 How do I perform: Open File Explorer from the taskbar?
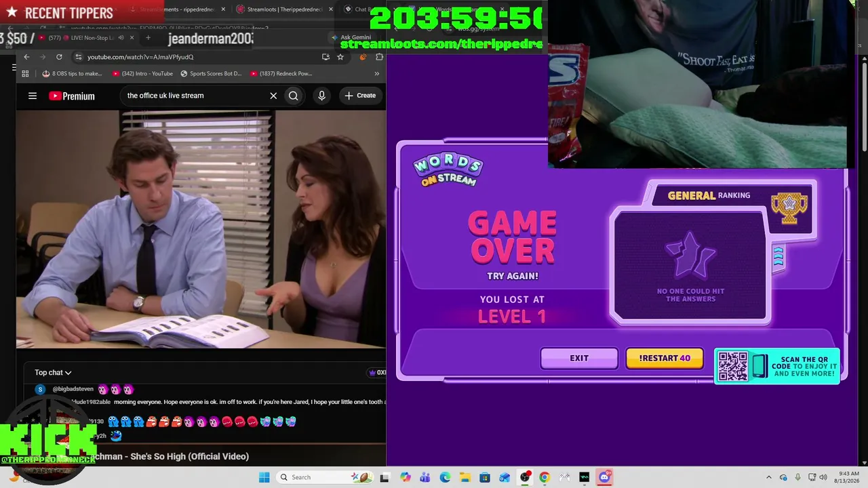(x=465, y=477)
